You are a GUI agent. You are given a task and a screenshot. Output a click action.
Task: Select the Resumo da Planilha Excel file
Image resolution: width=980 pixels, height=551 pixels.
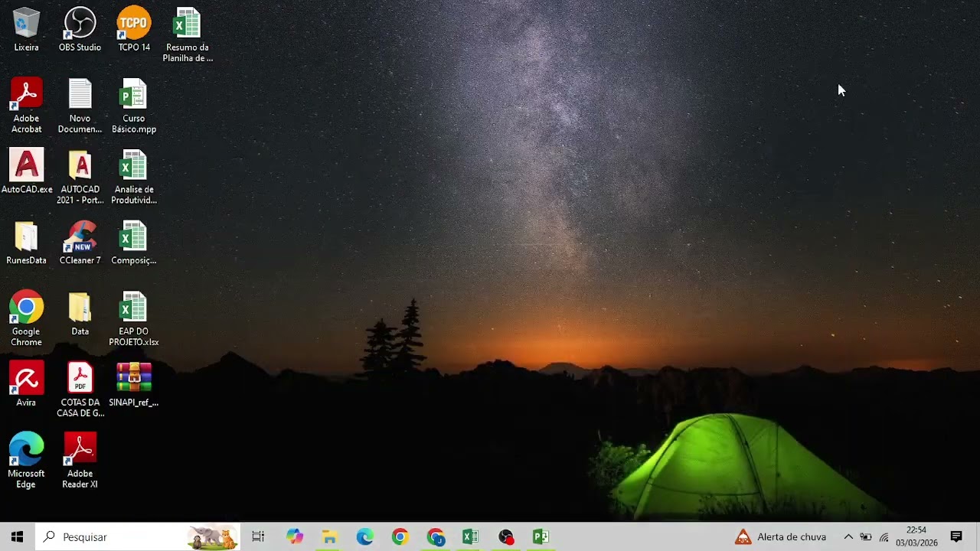coord(188,35)
